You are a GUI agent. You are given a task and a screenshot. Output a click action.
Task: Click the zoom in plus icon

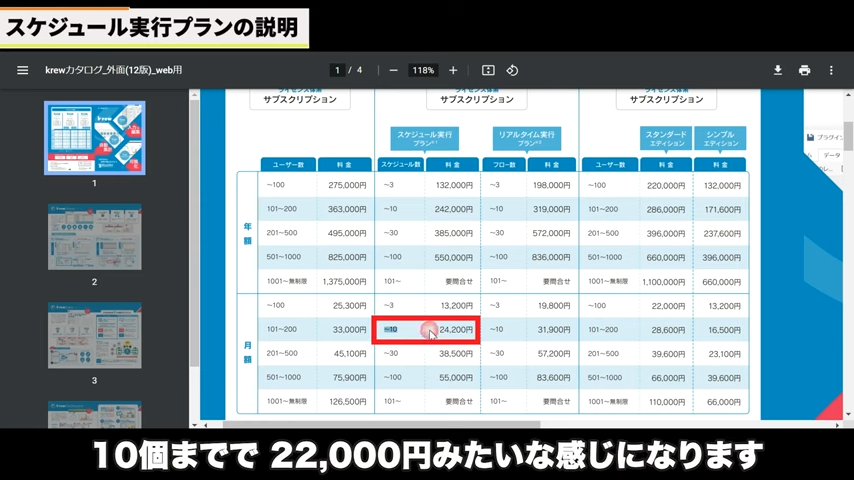453,71
